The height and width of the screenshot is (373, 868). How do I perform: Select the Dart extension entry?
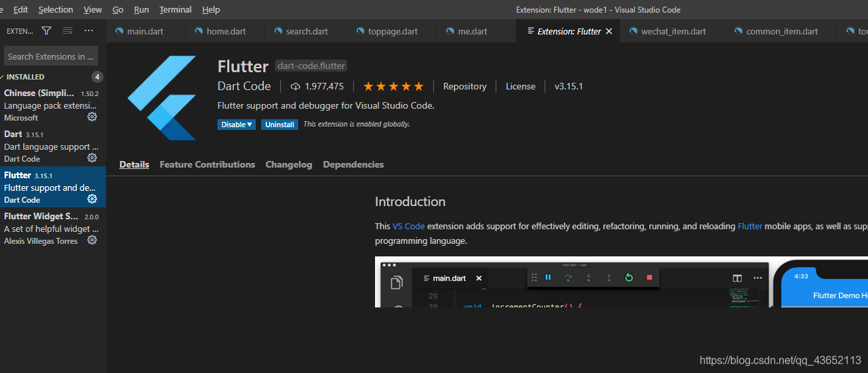click(53, 146)
